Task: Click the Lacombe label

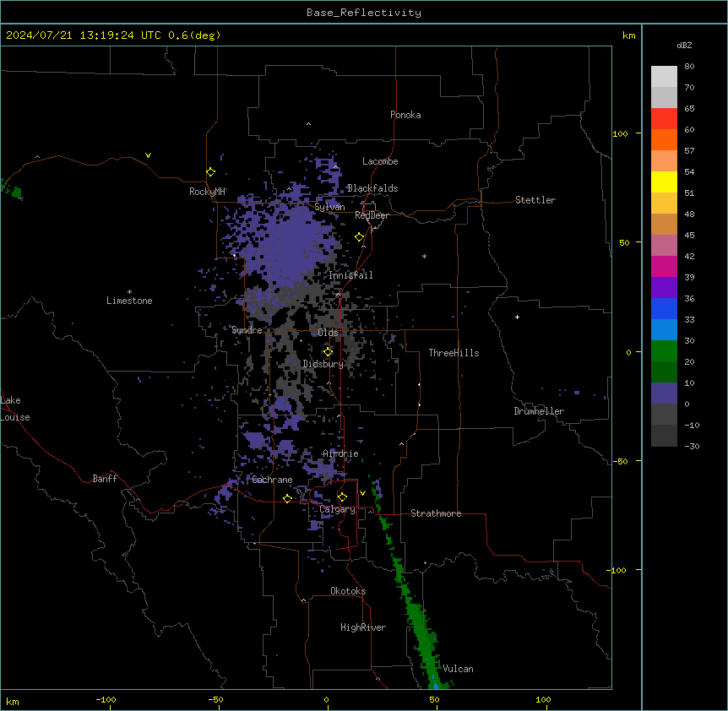Action: point(380,161)
